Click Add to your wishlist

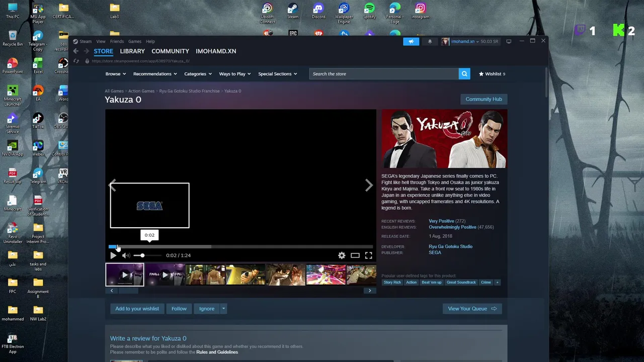(137, 309)
